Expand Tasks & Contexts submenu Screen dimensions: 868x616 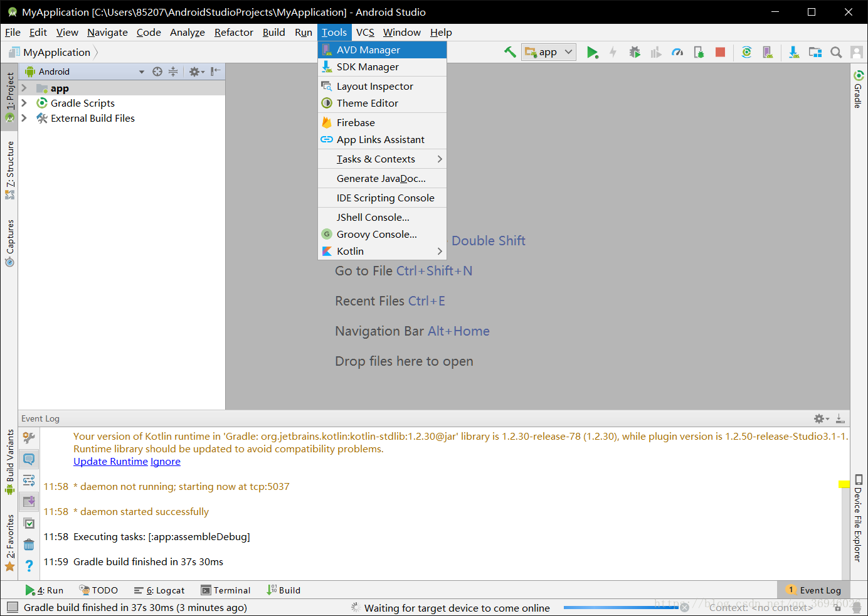click(x=382, y=159)
